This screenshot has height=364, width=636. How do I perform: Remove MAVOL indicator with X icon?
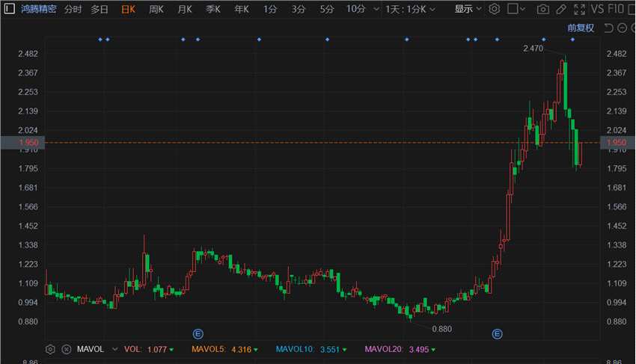67,349
